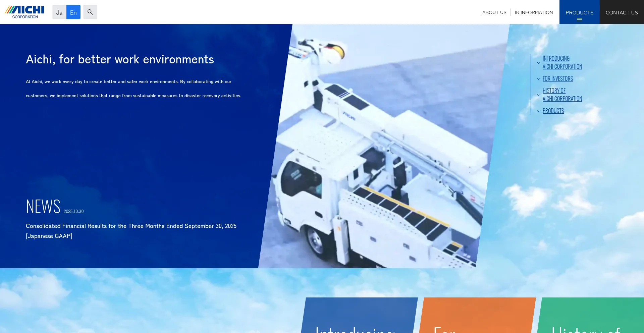Follow the Products link in side navigation
The image size is (644, 333).
553,111
